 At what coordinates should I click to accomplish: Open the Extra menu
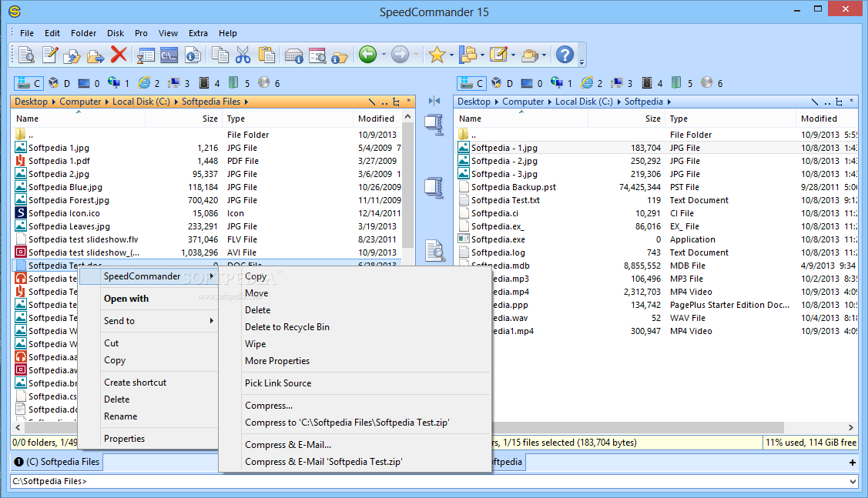(x=198, y=33)
